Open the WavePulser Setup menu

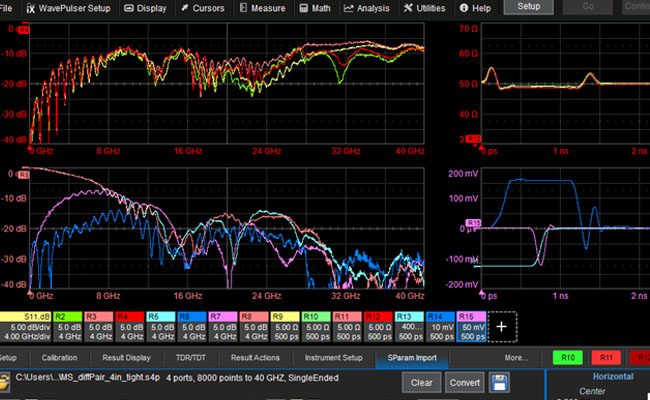tap(71, 8)
